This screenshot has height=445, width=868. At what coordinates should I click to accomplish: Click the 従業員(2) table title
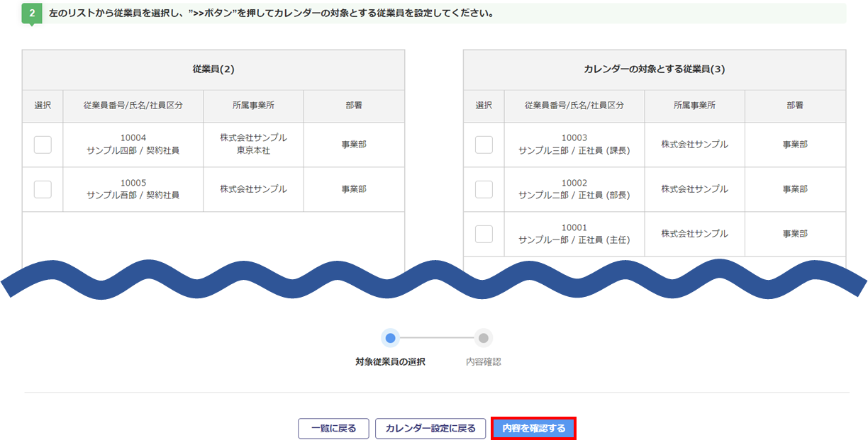tap(213, 69)
